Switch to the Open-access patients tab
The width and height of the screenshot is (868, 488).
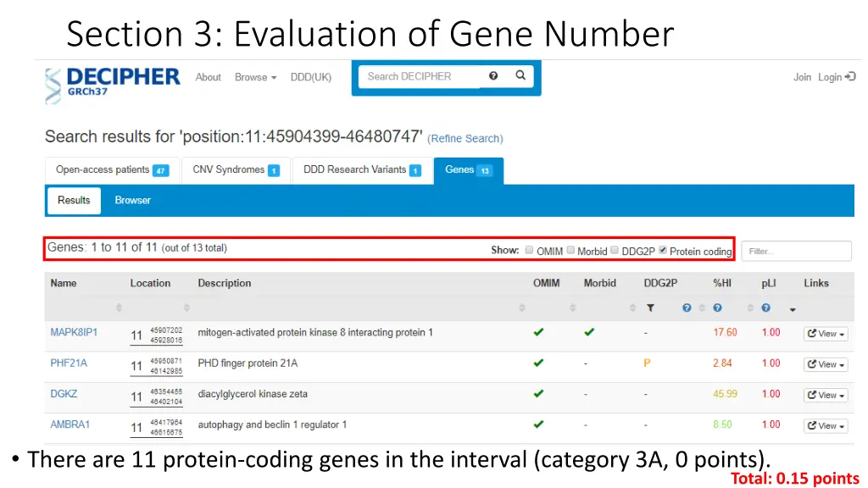click(x=113, y=169)
